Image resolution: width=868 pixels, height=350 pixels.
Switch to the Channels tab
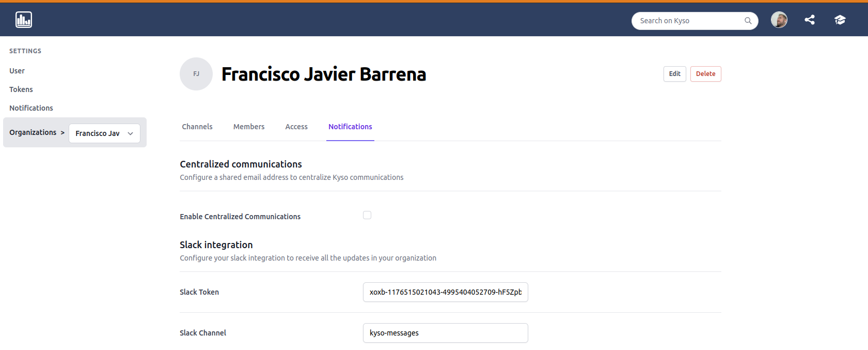(197, 127)
